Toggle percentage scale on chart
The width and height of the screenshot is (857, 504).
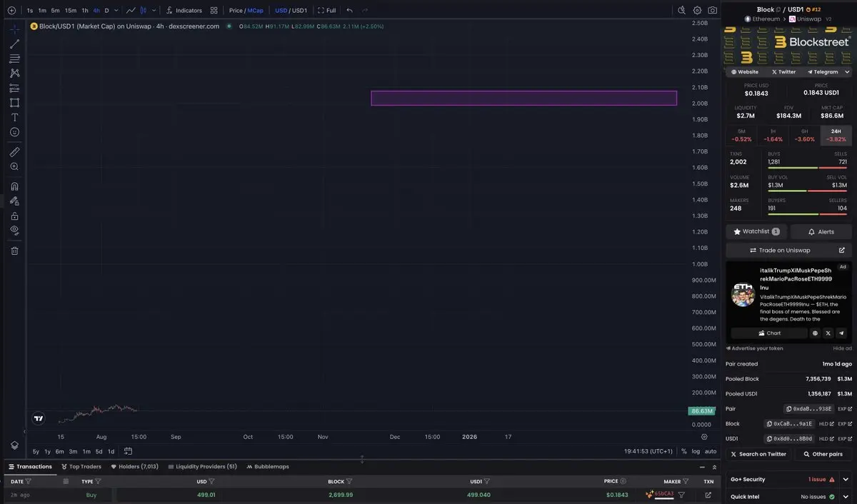tap(684, 451)
